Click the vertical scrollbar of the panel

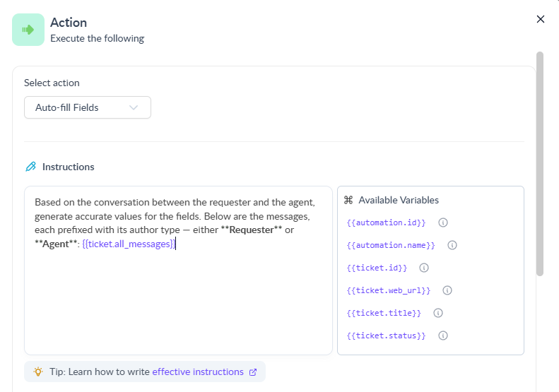540,162
